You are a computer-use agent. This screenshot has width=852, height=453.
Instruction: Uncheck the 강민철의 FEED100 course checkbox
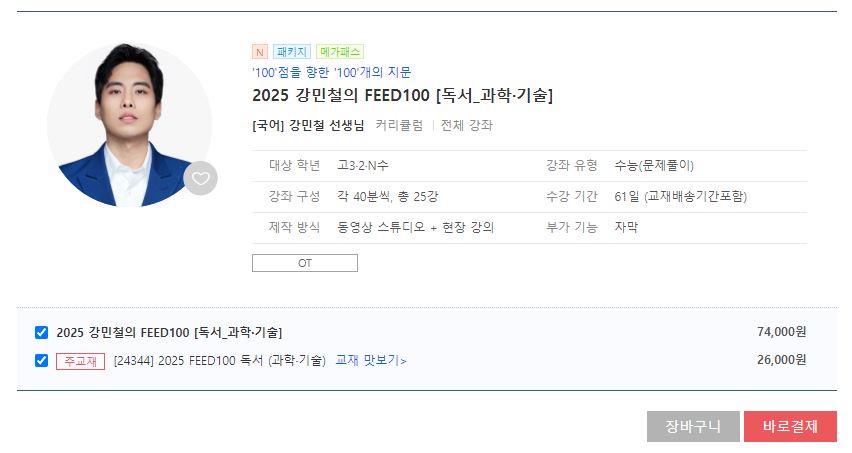41,332
